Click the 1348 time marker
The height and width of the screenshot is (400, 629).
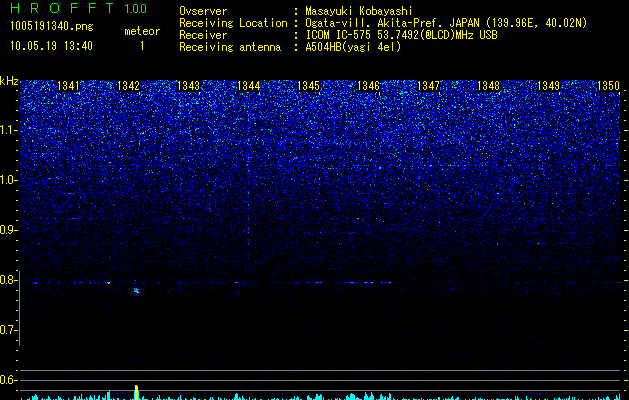pos(489,86)
